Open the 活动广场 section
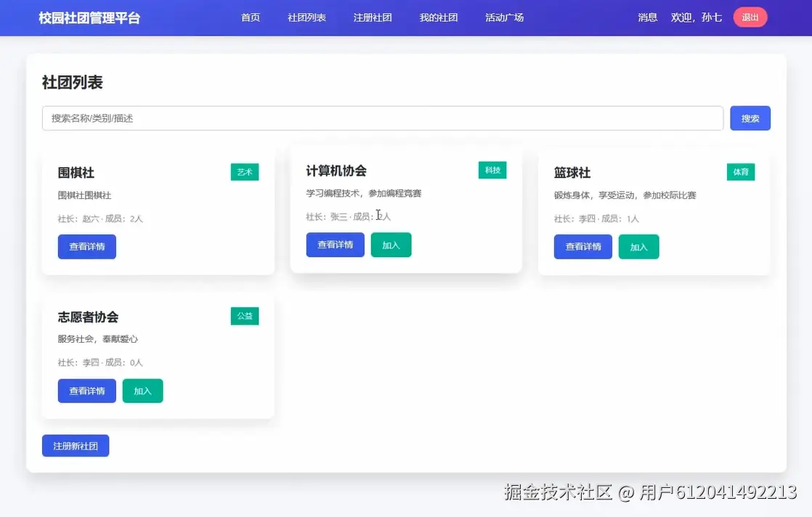812x517 pixels. (504, 17)
